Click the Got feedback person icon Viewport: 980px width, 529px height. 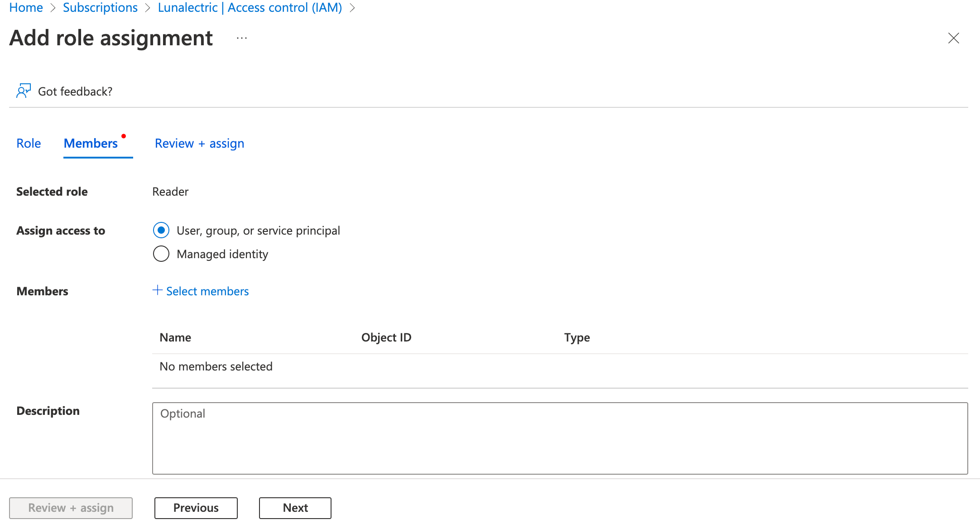(24, 91)
